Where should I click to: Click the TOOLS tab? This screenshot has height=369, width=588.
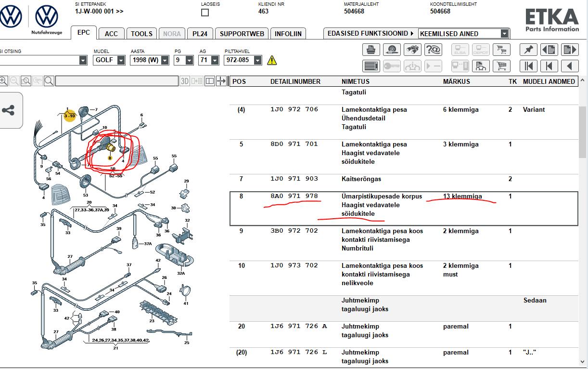pyautogui.click(x=141, y=34)
